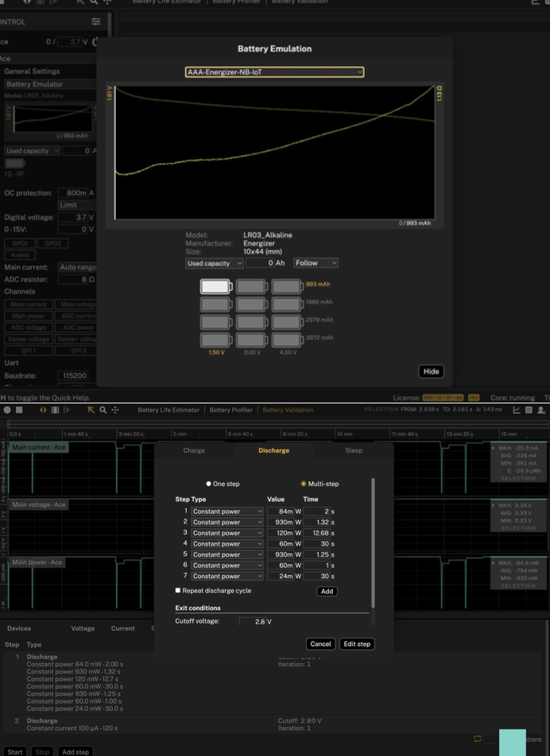550x756 pixels.
Task: Select the first battery cell in 993 mAh row
Action: click(x=216, y=287)
